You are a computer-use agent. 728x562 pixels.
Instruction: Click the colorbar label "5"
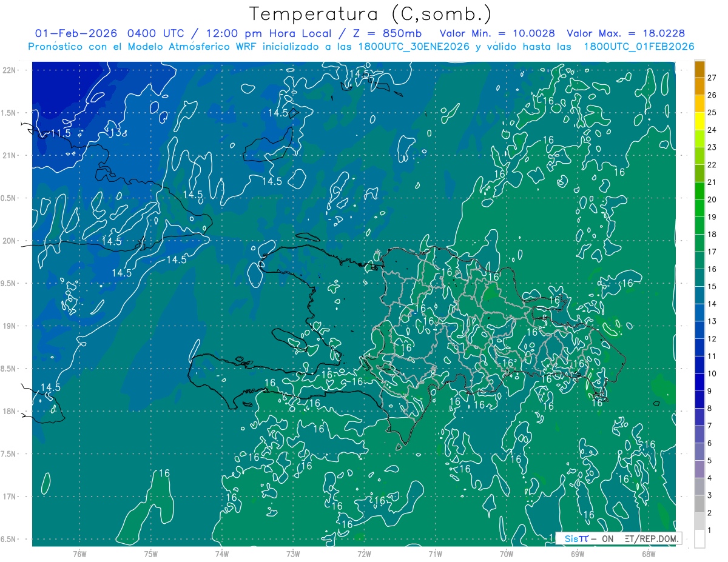[709, 461]
